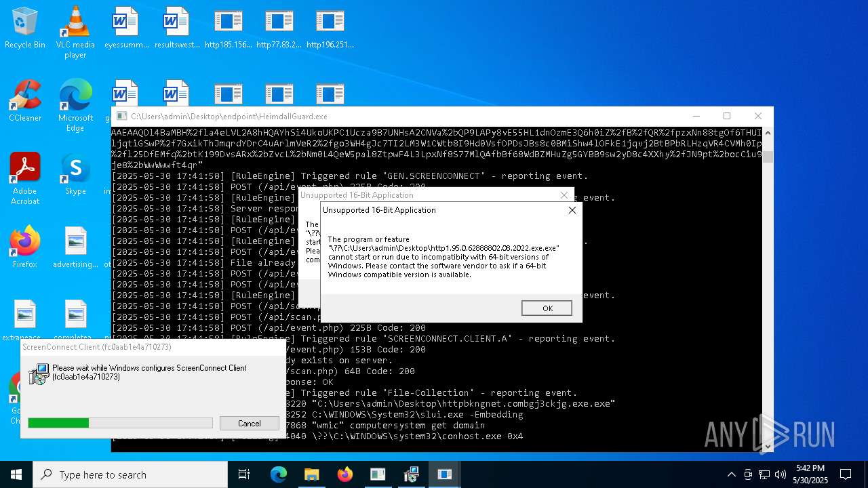Image resolution: width=868 pixels, height=488 pixels.
Task: Open the resultswest Word document icon
Action: [177, 28]
